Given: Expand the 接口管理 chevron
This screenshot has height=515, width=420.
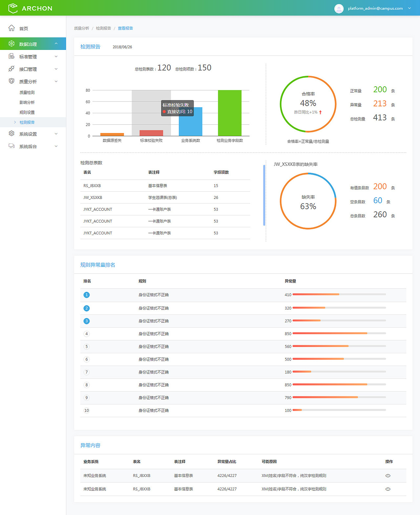Looking at the screenshot, I should tap(56, 69).
